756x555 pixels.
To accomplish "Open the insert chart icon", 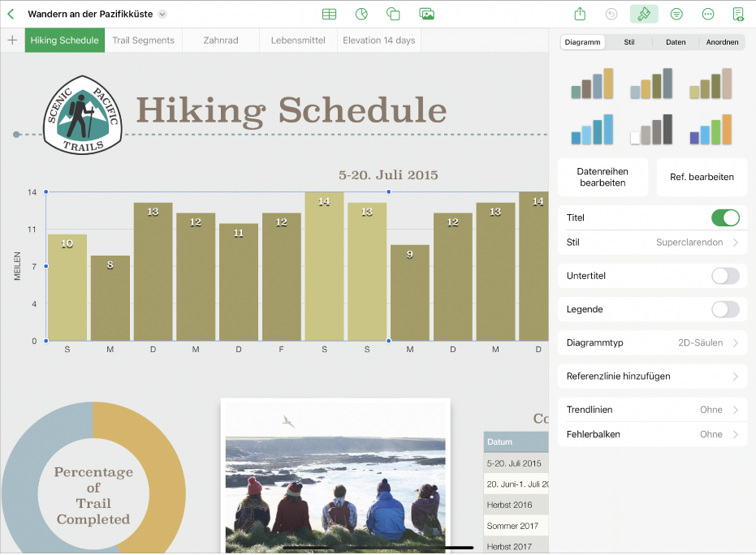I will 361,14.
